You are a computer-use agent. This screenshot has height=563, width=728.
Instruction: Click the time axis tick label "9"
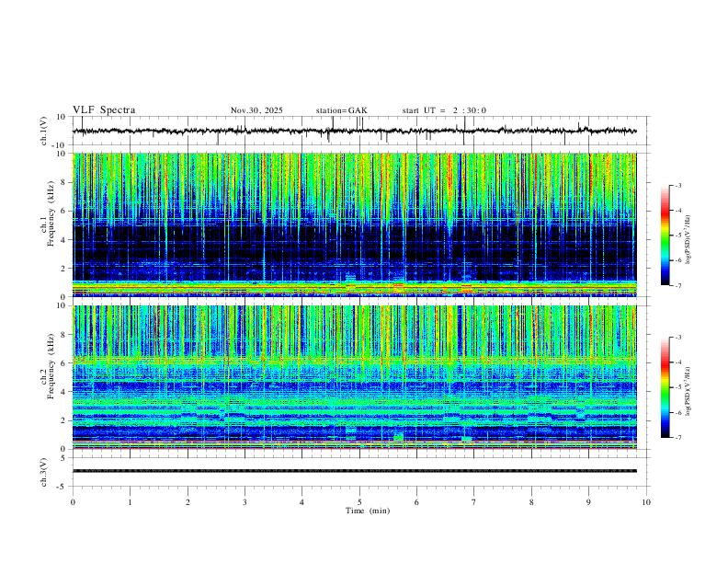(x=588, y=502)
